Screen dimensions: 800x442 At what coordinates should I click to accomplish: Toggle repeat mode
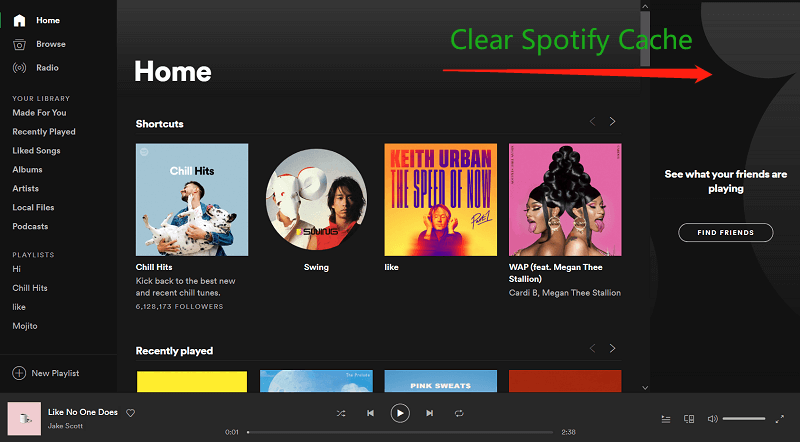(459, 413)
